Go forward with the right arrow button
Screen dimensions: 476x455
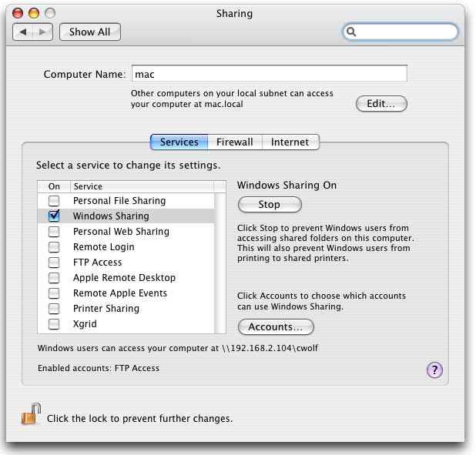43,32
